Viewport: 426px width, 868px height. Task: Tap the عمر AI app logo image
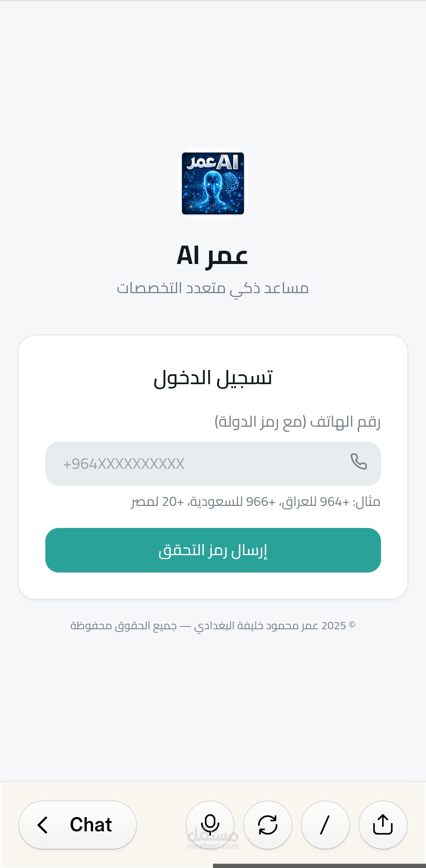tap(213, 184)
